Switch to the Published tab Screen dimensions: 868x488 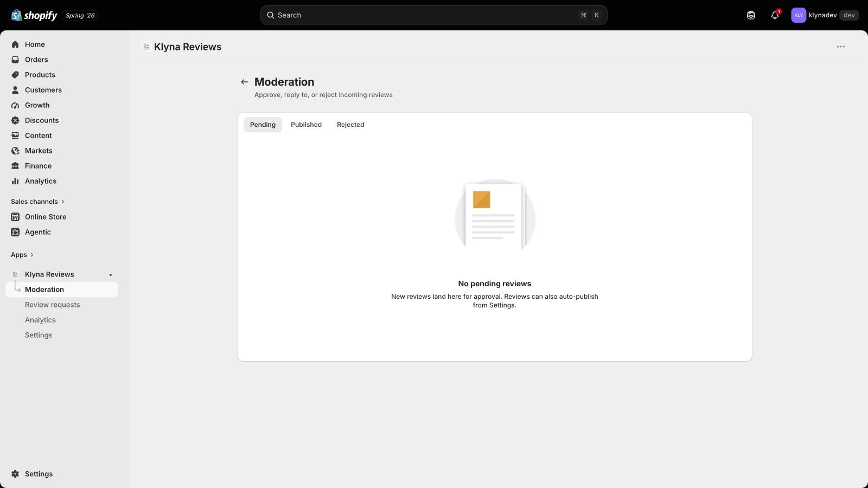click(x=306, y=125)
